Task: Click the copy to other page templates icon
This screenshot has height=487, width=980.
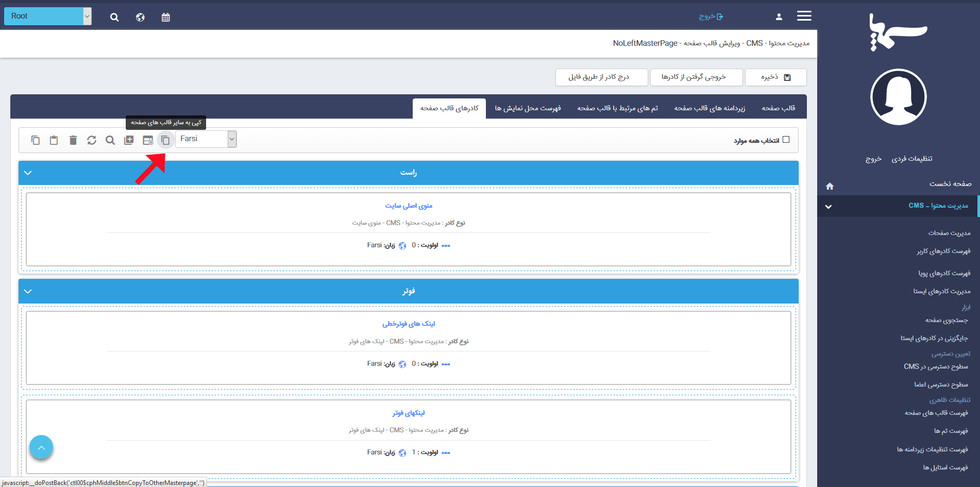Action: pyautogui.click(x=165, y=140)
